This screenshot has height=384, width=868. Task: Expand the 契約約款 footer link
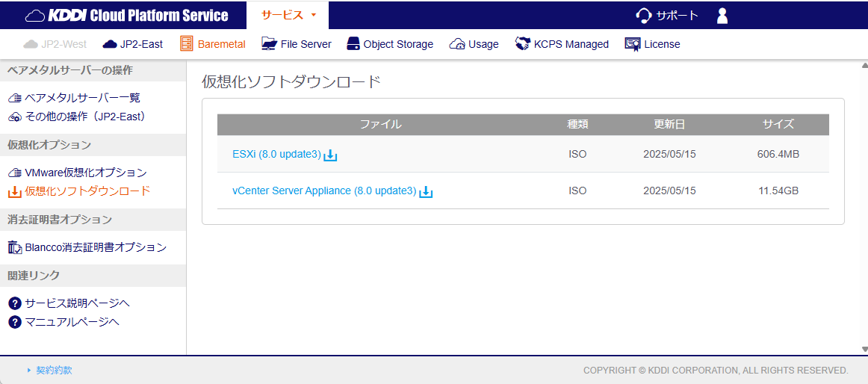coord(54,370)
